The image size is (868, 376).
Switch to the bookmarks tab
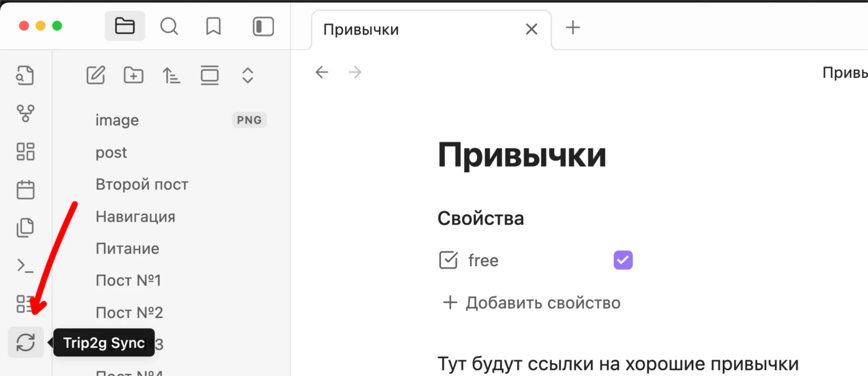[x=213, y=27]
